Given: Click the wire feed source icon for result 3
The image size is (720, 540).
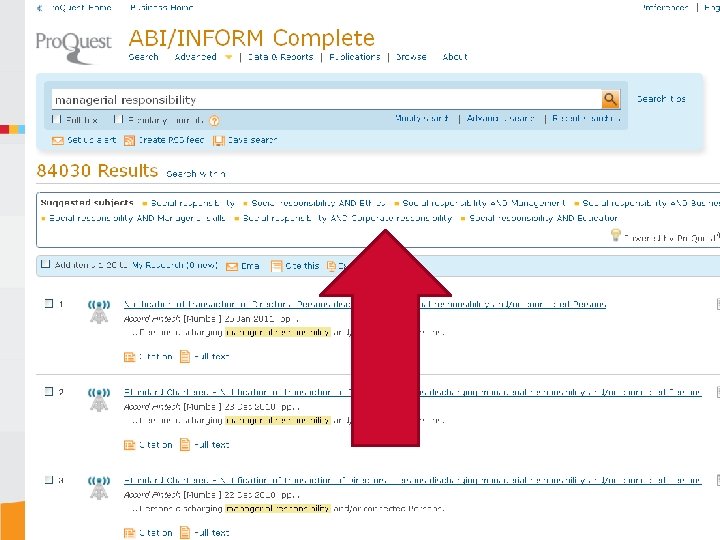Looking at the screenshot, I should tap(99, 488).
